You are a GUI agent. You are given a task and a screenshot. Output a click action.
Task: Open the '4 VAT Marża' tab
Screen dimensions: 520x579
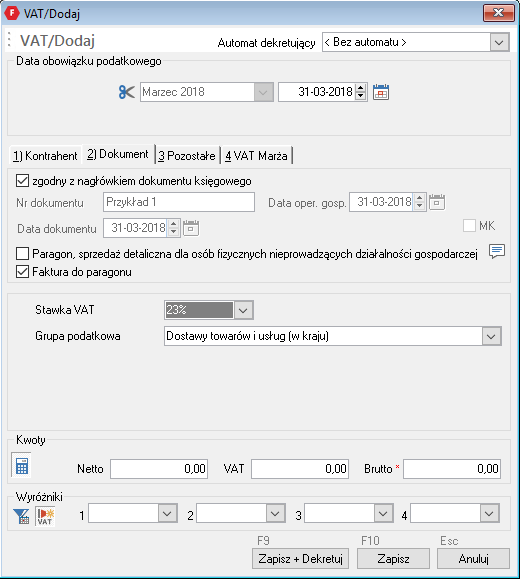click(256, 155)
